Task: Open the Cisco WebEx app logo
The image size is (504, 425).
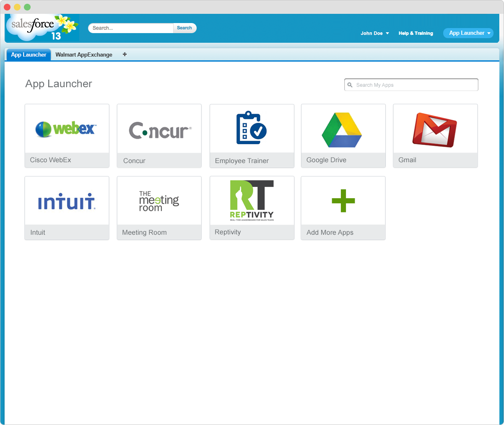Action: [66, 129]
